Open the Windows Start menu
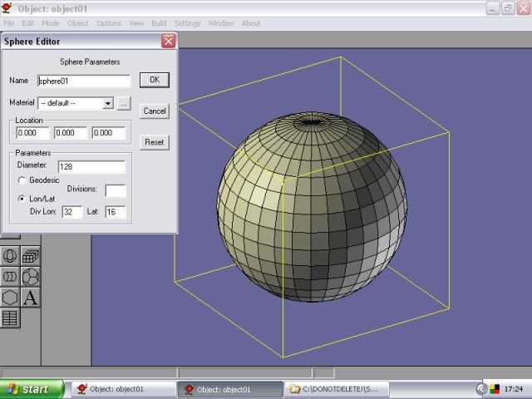Viewport: 532px width, 399px height. 32,388
